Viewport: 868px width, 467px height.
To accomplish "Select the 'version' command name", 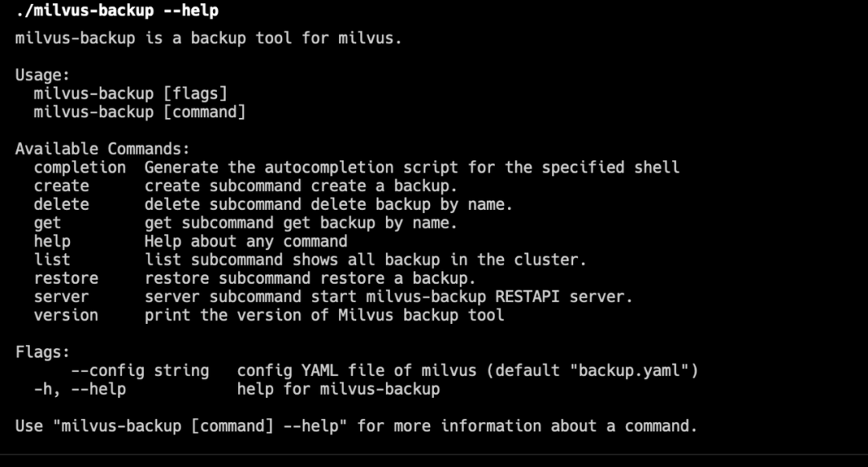I will point(66,315).
